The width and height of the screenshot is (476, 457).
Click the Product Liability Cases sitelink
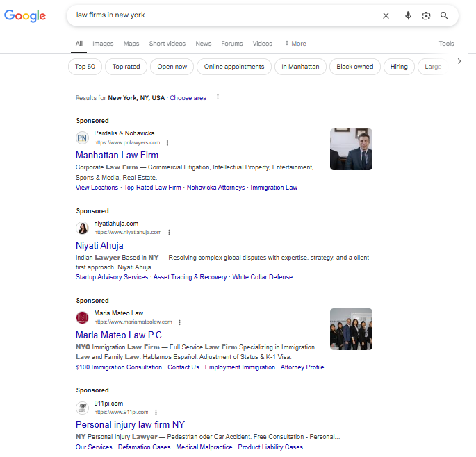[x=270, y=447]
